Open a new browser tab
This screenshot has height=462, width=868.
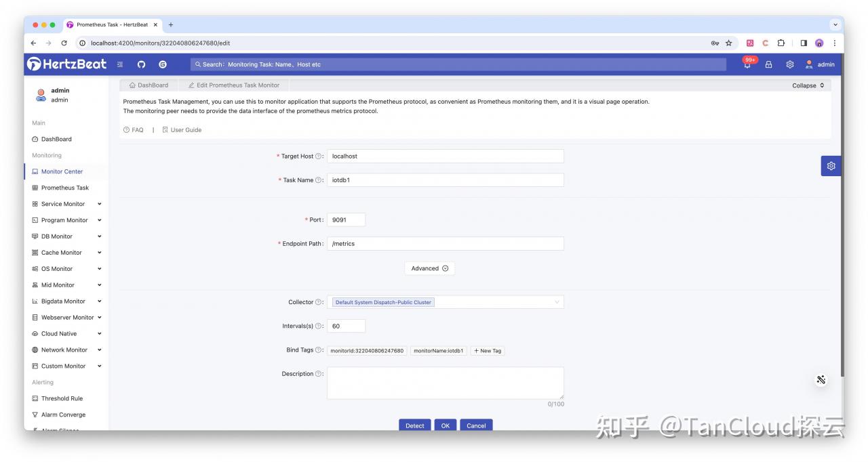pyautogui.click(x=171, y=24)
